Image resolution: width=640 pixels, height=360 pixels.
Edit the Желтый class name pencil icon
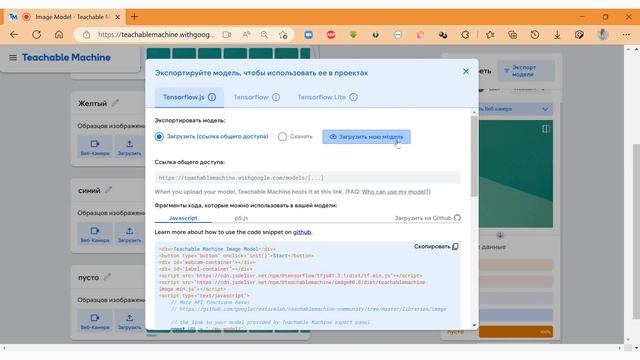tap(116, 103)
